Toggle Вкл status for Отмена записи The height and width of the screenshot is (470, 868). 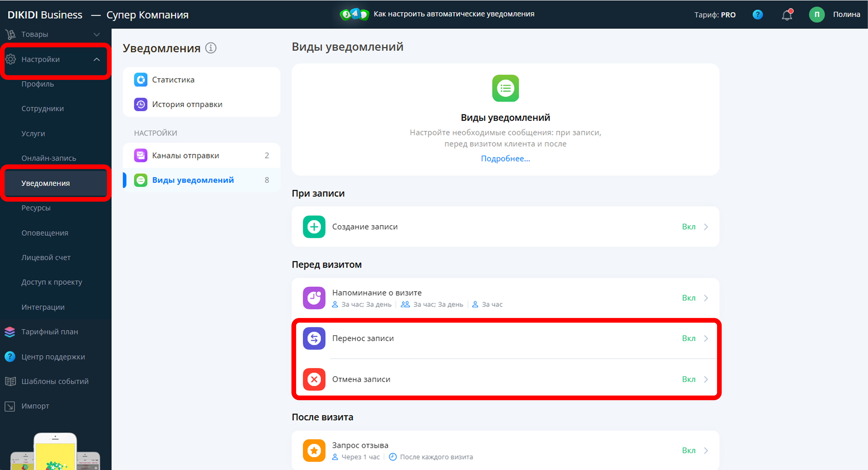(688, 379)
